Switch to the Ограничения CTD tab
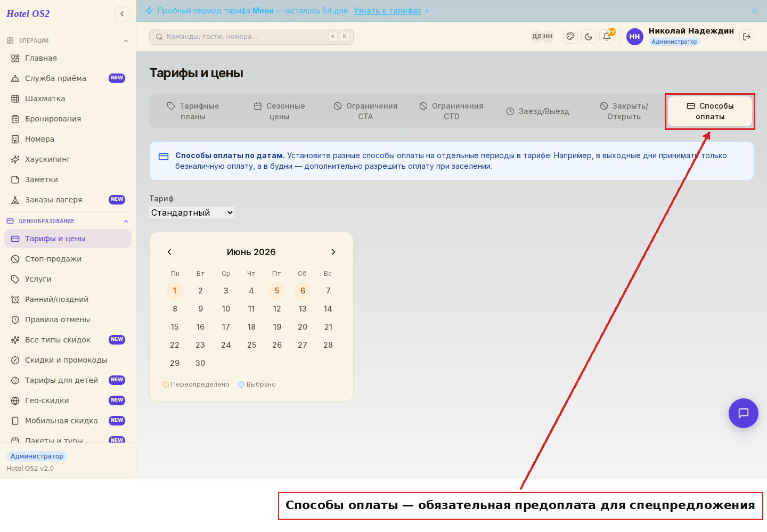Viewport: 767px width, 532px height. click(x=452, y=111)
